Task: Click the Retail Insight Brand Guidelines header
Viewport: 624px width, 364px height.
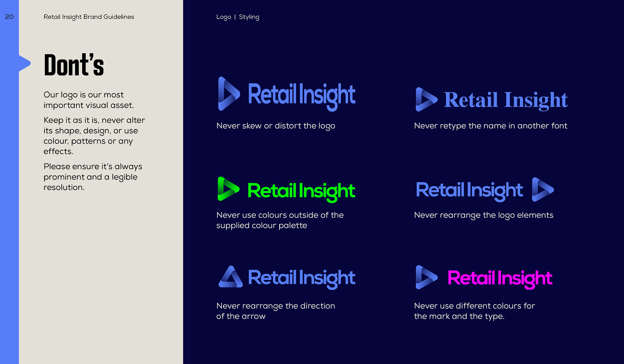Action: (89, 17)
